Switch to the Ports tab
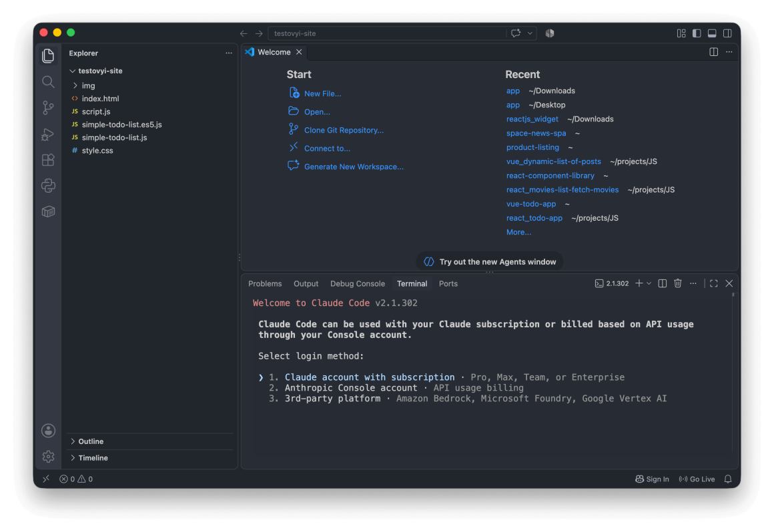This screenshot has height=532, width=774. point(448,284)
